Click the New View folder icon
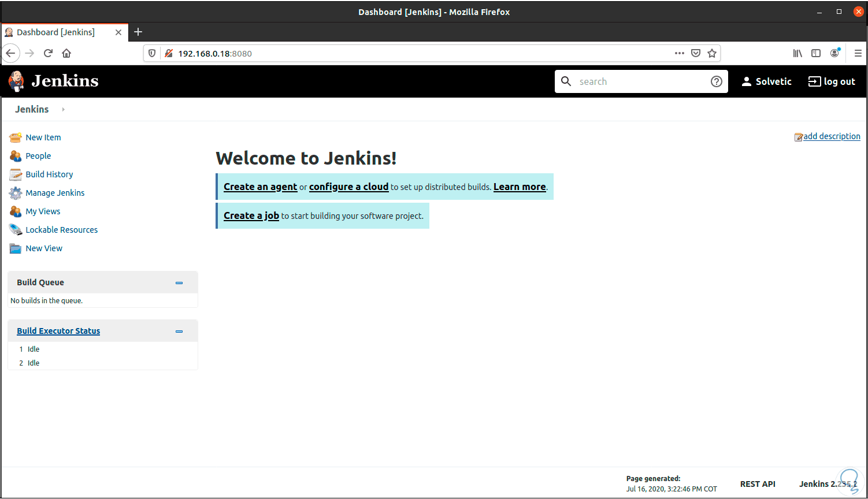Image resolution: width=868 pixels, height=499 pixels. (x=16, y=248)
